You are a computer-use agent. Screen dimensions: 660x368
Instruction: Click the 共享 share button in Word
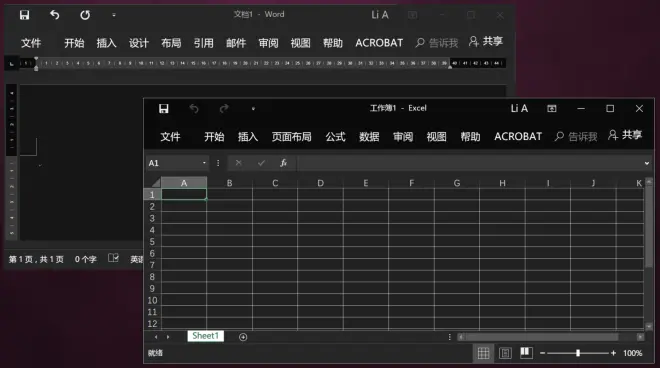[486, 41]
